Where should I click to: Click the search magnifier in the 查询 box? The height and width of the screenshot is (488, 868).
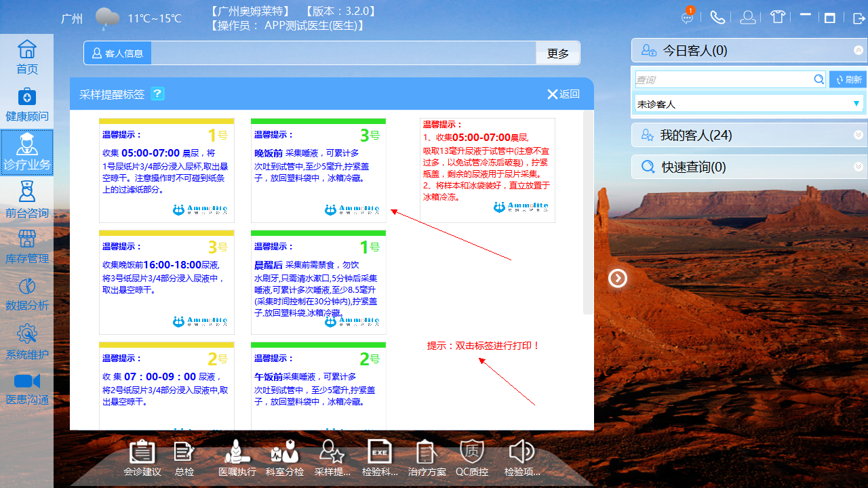tap(819, 80)
